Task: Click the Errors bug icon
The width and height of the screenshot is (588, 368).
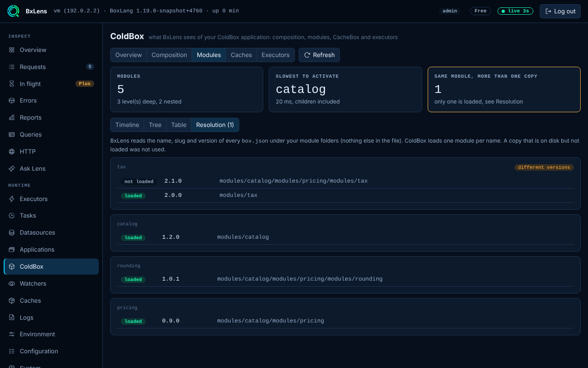Action: pos(12,100)
